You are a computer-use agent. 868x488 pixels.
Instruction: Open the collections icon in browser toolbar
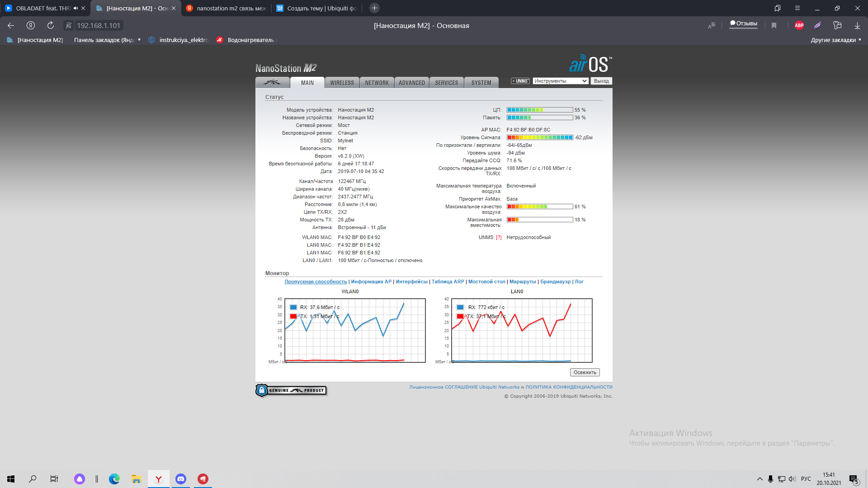point(837,26)
